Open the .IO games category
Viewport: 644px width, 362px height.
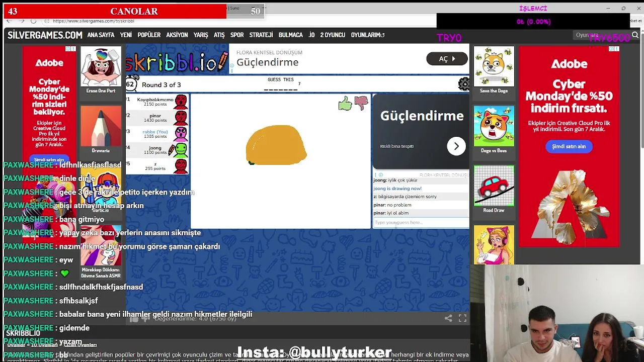click(x=311, y=35)
